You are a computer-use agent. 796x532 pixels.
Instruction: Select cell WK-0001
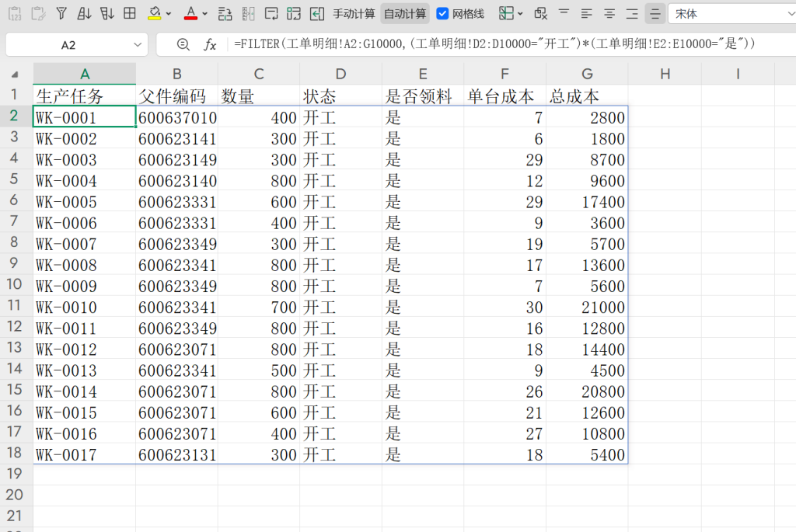(x=85, y=116)
